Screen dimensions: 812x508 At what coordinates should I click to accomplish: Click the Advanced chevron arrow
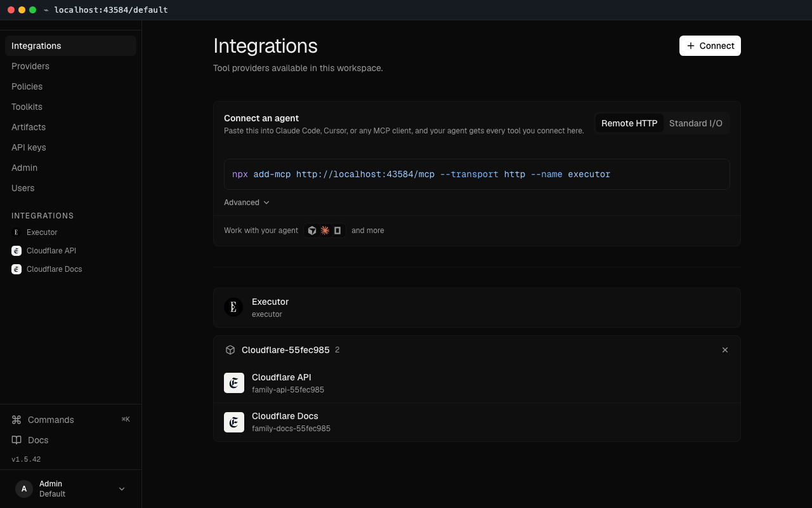(x=266, y=203)
